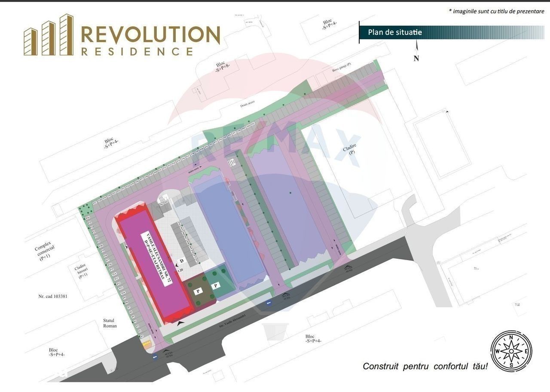Click the D marker beside the red building
This screenshot has height=392, width=550.
pyautogui.click(x=181, y=261)
